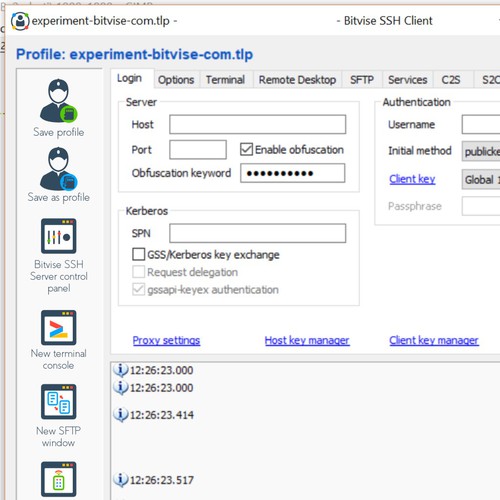Open the Client key Global dropdown
The height and width of the screenshot is (500, 500).
481,179
